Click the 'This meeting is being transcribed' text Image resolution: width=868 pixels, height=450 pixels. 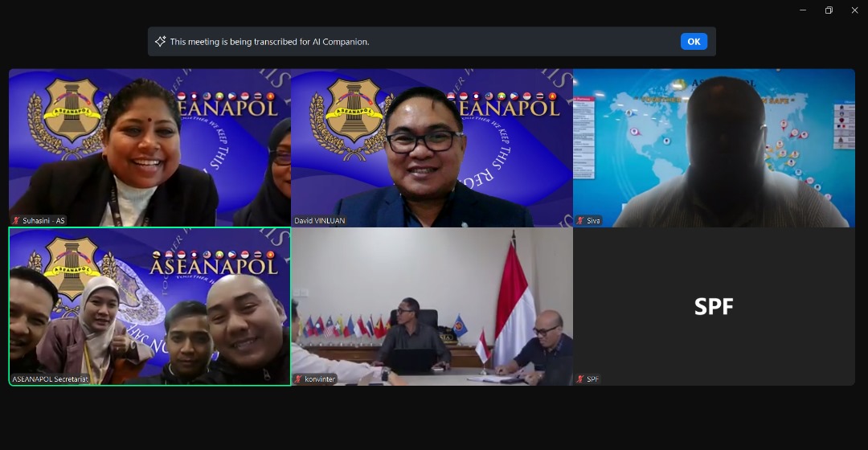pos(269,42)
